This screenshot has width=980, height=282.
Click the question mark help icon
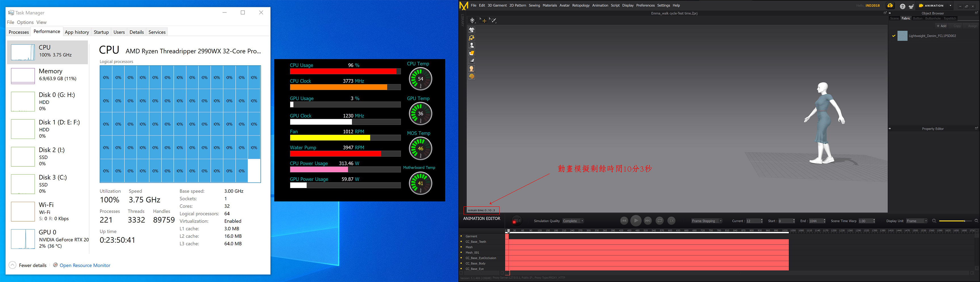902,6
